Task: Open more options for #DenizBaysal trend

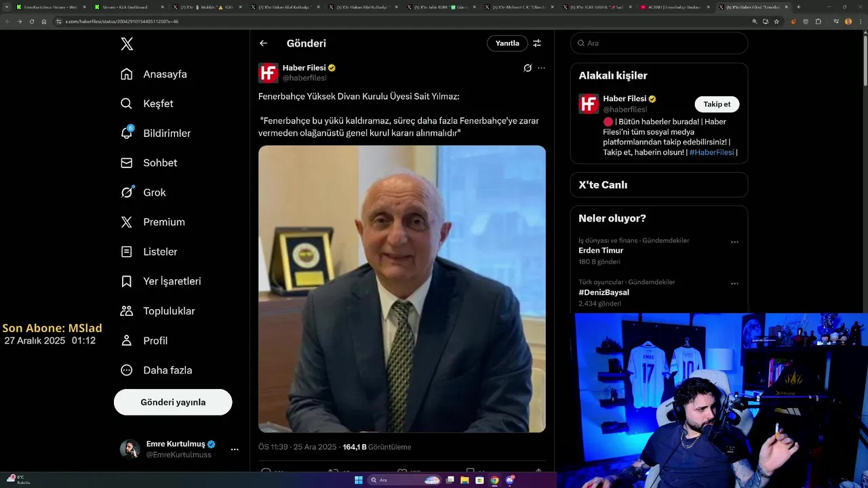Action: tap(734, 284)
